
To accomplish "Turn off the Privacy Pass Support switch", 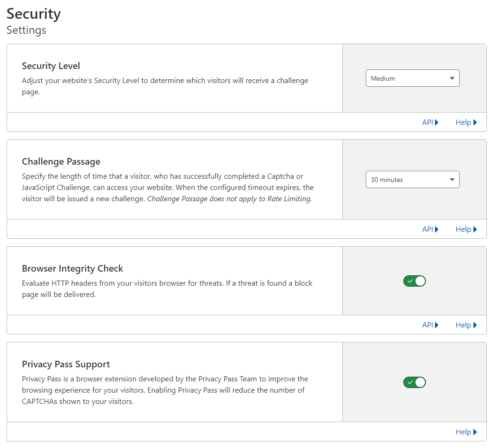I will click(x=414, y=382).
